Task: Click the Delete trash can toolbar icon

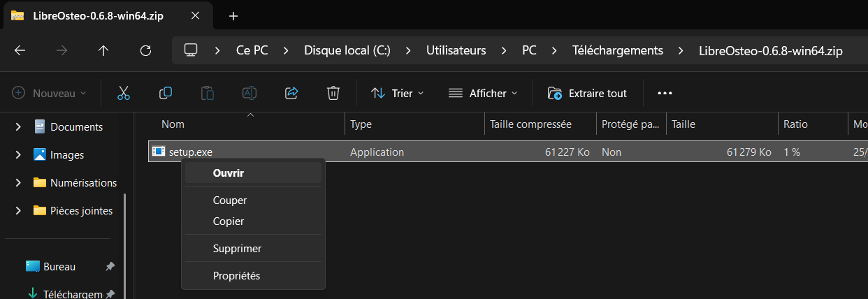Action: (x=333, y=93)
